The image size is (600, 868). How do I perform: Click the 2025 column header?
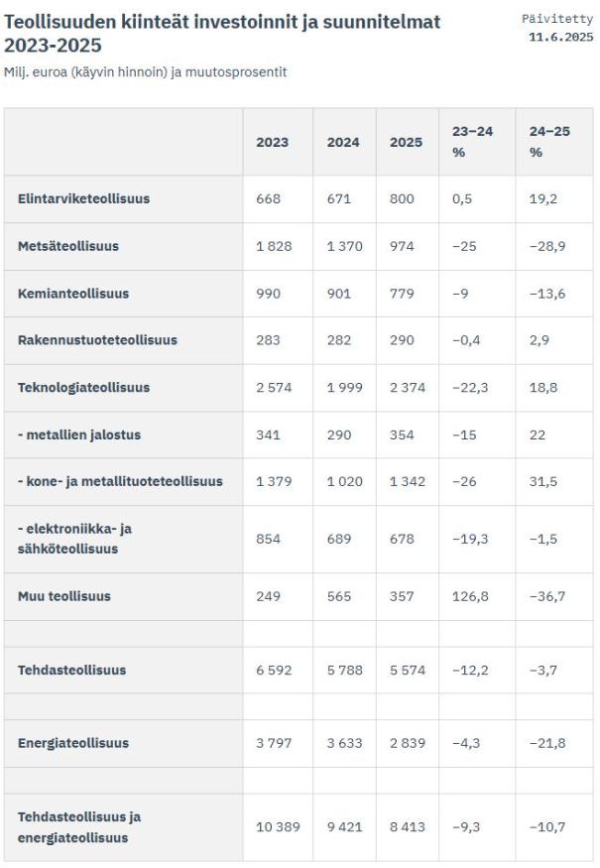(406, 142)
